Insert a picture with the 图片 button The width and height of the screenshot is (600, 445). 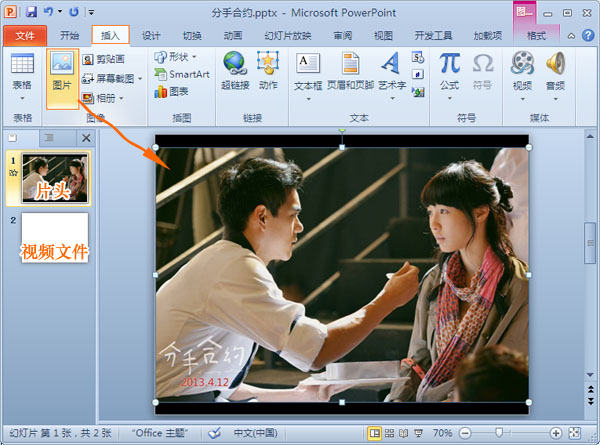(x=62, y=79)
